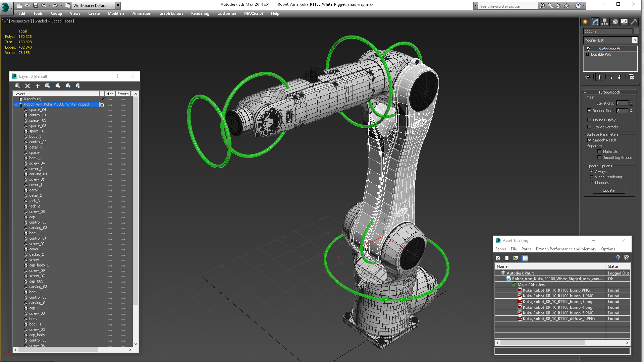The width and height of the screenshot is (644, 362).
Task: Collapse the Robot_Arm_Kuka_R1100_White_Rigged layer
Action: coord(15,105)
